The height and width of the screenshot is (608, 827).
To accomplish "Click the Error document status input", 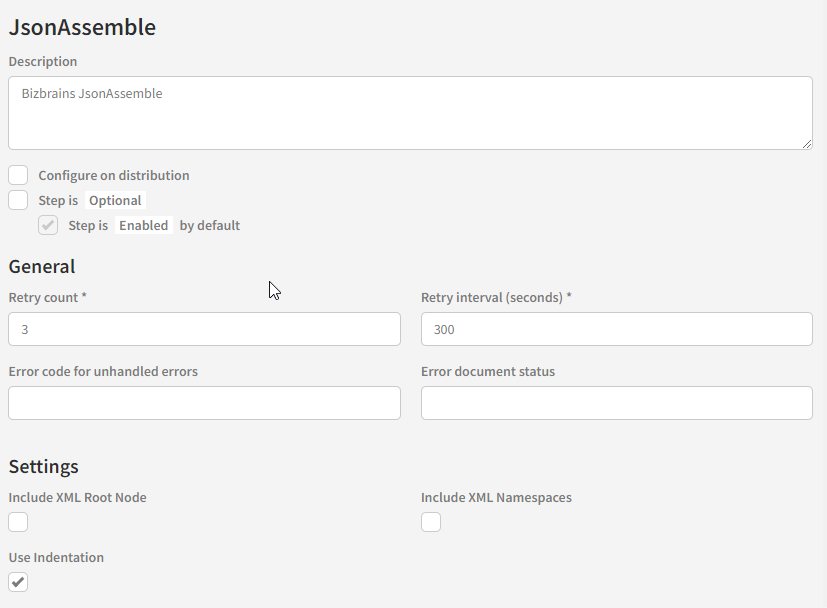I will click(616, 403).
